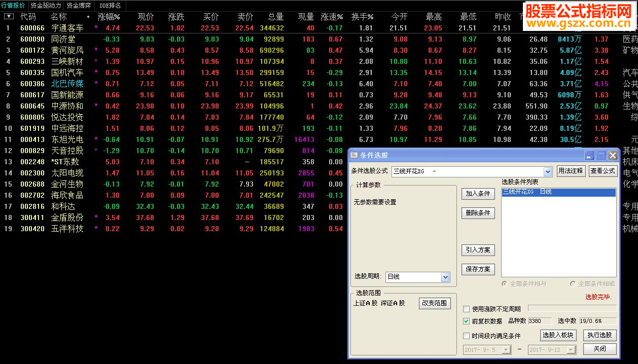
Task: Open the end date 2017-9-12 dropdown
Action: tap(572, 350)
